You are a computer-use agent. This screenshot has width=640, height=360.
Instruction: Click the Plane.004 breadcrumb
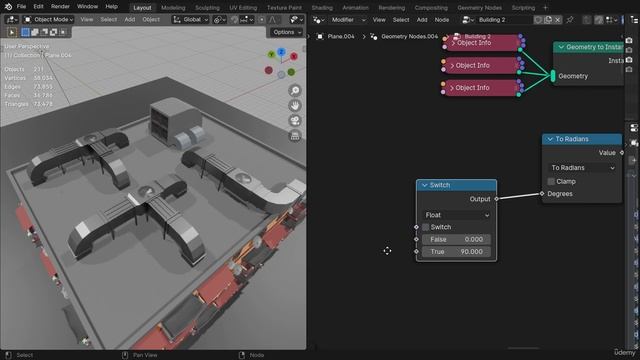[336, 37]
